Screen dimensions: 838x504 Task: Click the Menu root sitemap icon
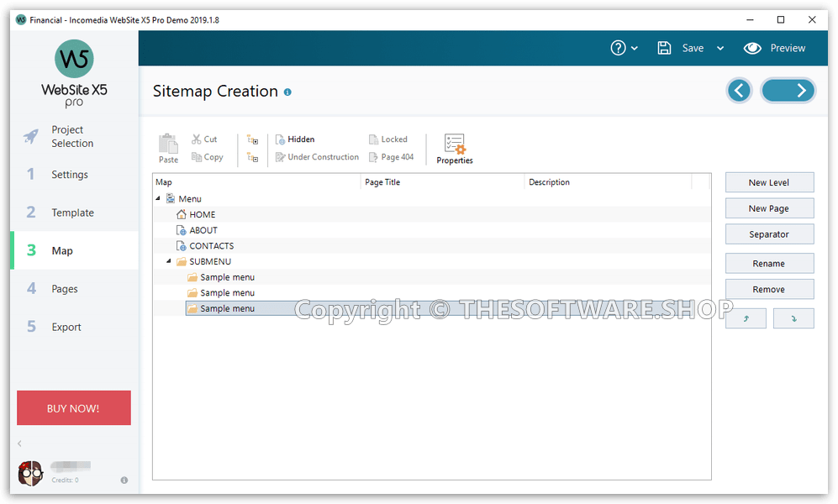pyautogui.click(x=171, y=198)
